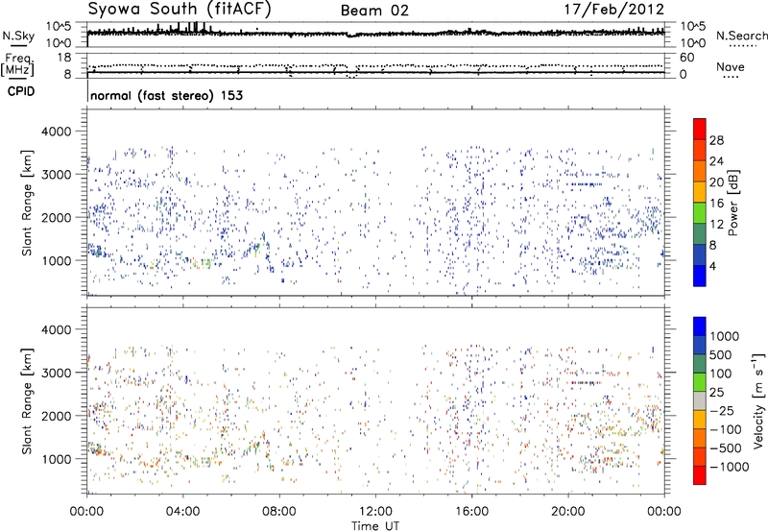Click the Slant Range label of power panel

coord(27,203)
